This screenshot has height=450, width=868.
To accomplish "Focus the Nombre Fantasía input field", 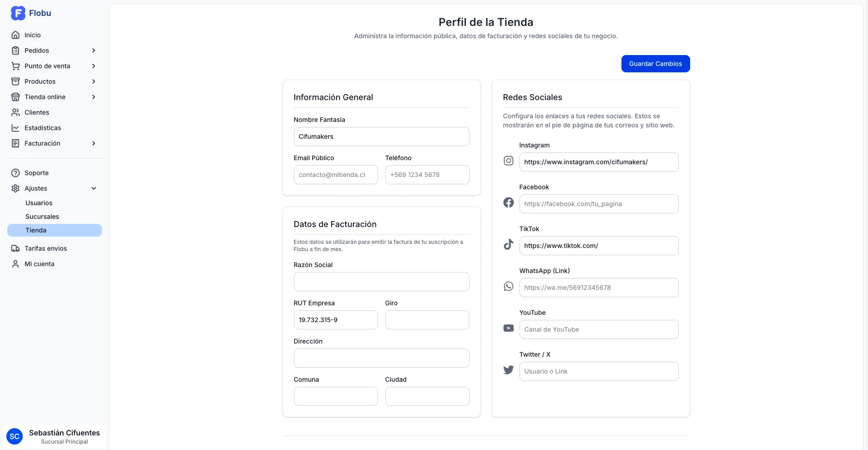I will 381,137.
